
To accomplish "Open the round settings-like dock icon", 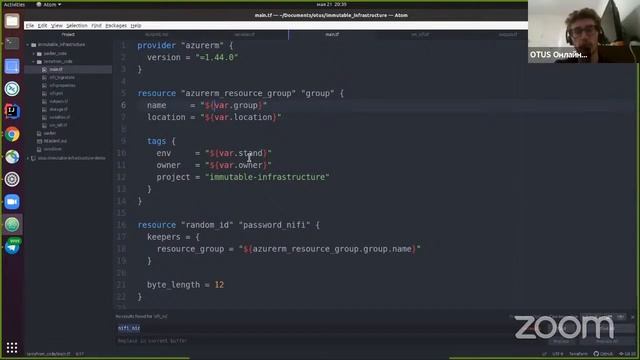I will tap(12, 179).
